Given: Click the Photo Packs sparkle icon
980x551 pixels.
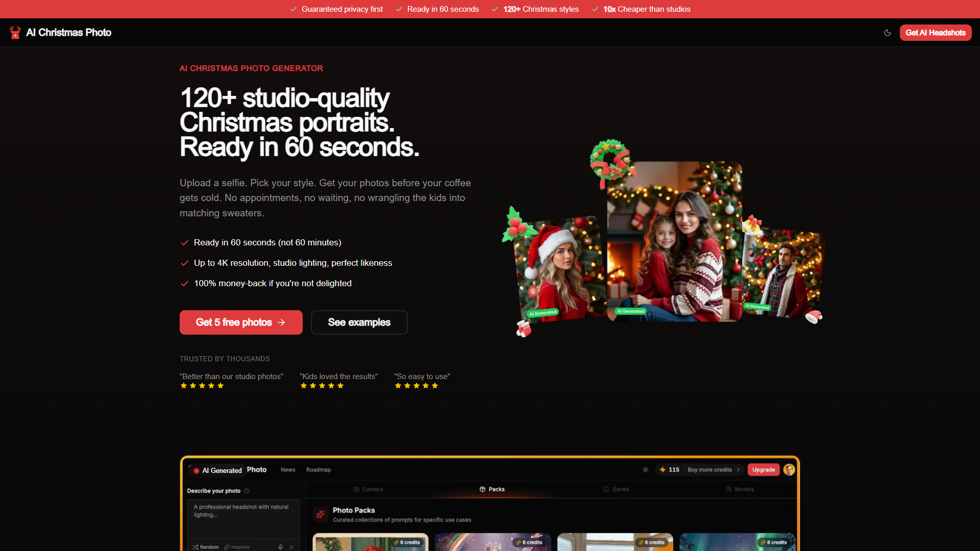Looking at the screenshot, I should click(321, 514).
